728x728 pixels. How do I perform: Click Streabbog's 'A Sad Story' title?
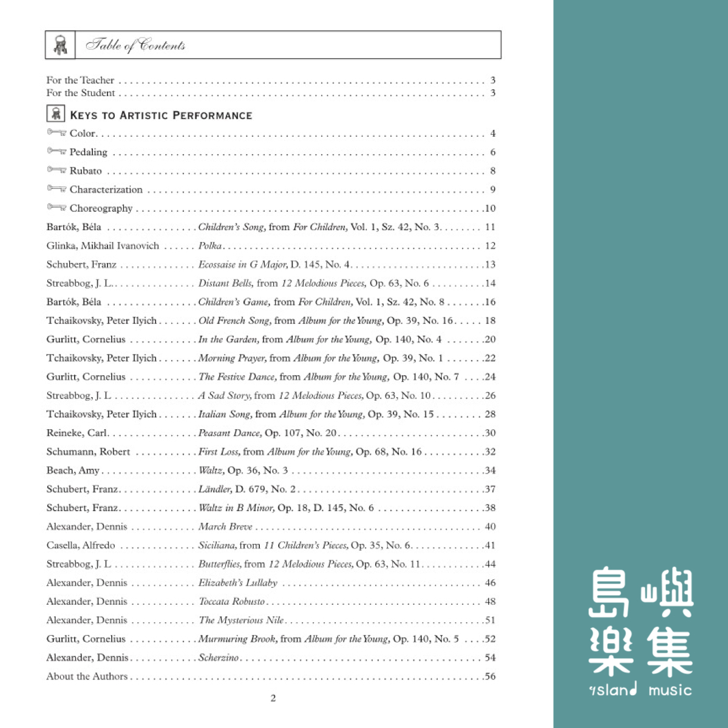pyautogui.click(x=225, y=395)
